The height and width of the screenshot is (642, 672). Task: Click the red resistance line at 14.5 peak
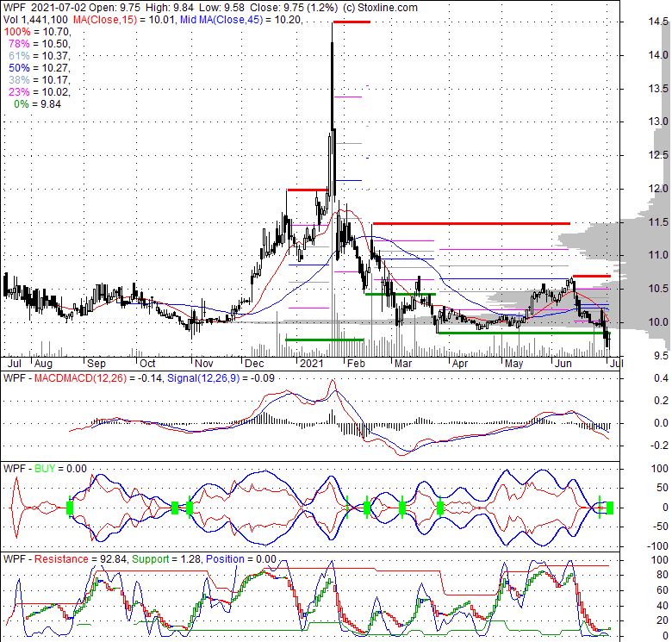[352, 22]
